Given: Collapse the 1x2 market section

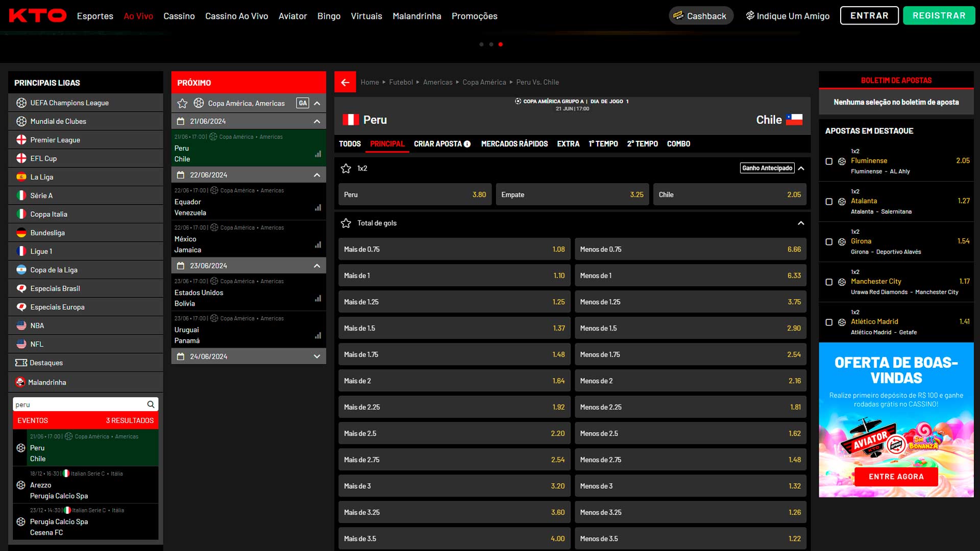Looking at the screenshot, I should [801, 168].
